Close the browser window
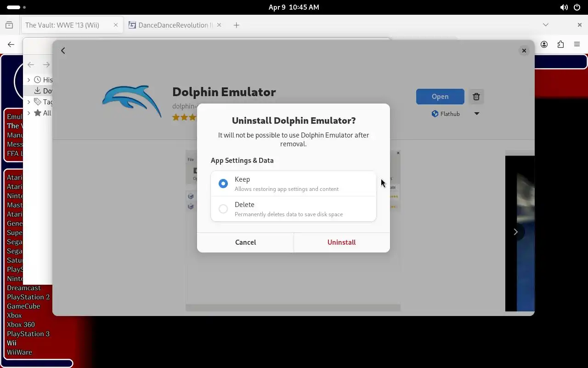 [x=580, y=25]
